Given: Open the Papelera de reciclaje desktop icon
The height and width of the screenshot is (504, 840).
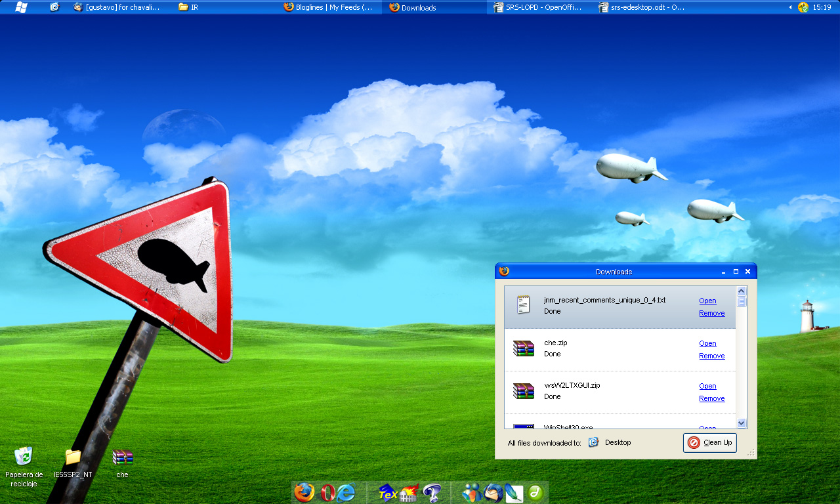Looking at the screenshot, I should click(24, 467).
